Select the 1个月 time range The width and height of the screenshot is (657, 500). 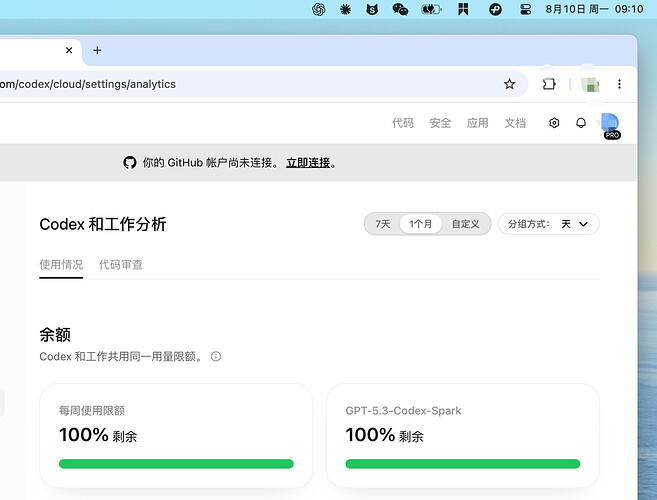point(421,224)
